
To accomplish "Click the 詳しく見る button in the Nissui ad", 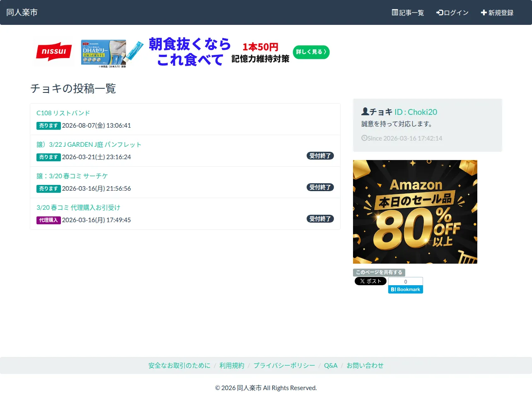I will point(311,52).
